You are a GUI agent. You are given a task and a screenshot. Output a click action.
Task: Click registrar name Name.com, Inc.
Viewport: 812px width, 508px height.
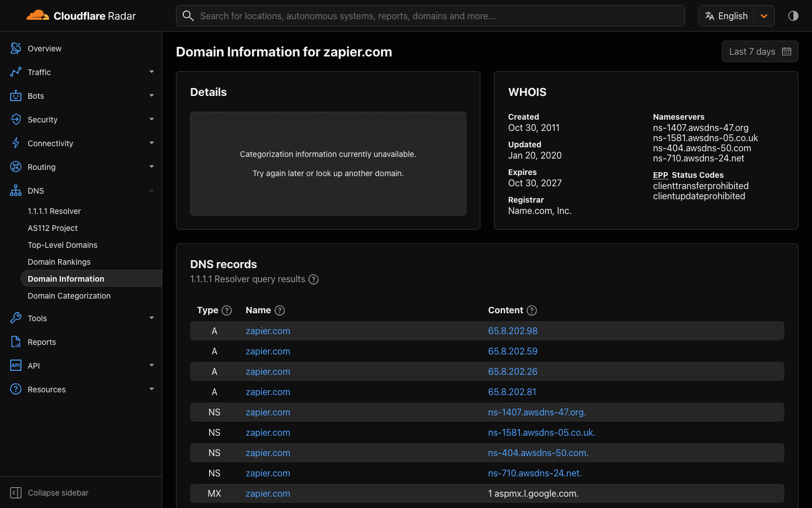[x=540, y=211]
